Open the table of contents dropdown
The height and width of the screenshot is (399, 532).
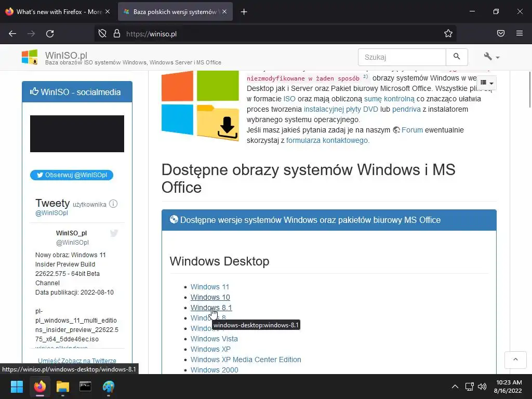[x=486, y=83]
